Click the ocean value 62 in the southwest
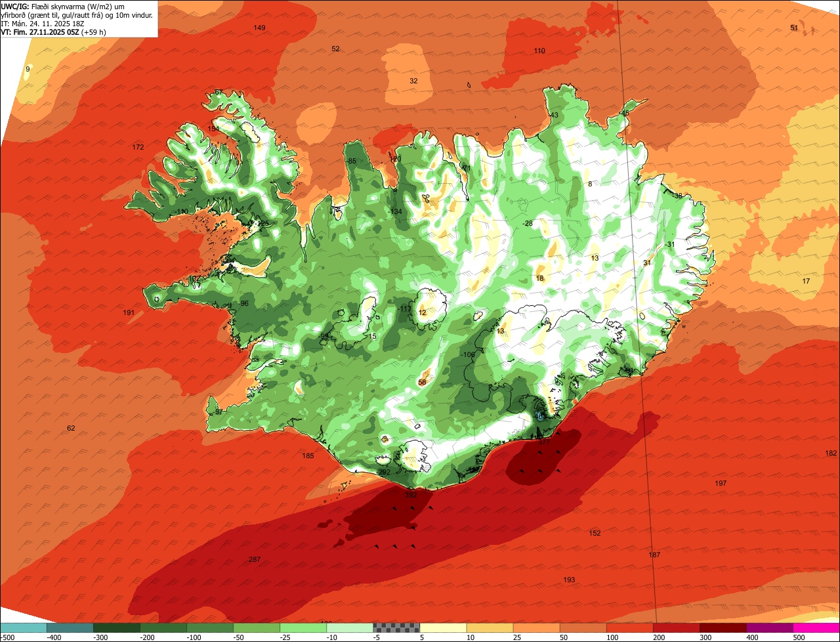 point(71,428)
